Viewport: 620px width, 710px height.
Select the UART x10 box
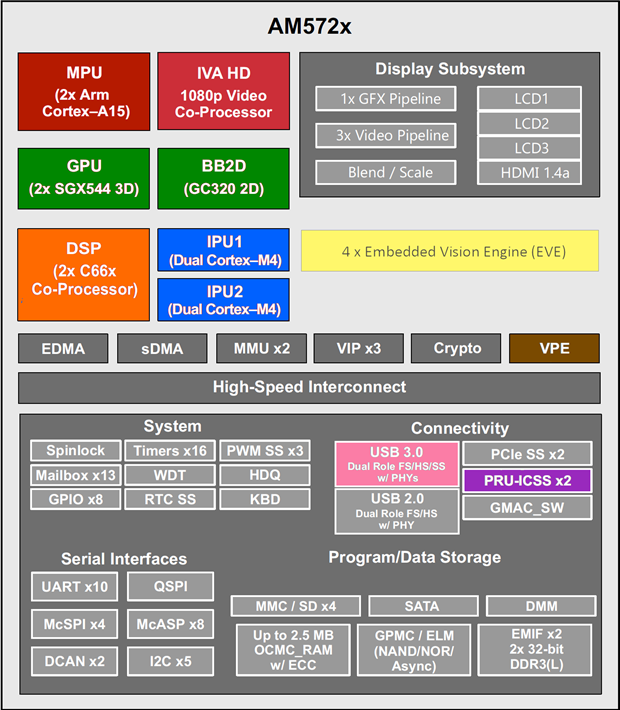point(74,586)
